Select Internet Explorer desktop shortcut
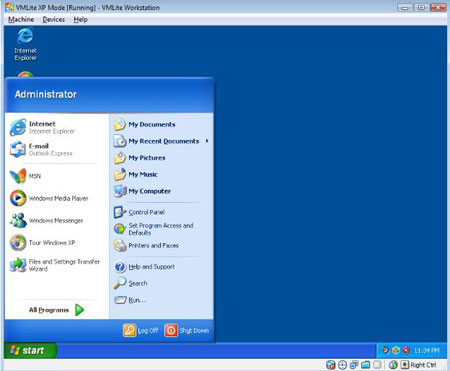The width and height of the screenshot is (450, 371). coord(25,44)
